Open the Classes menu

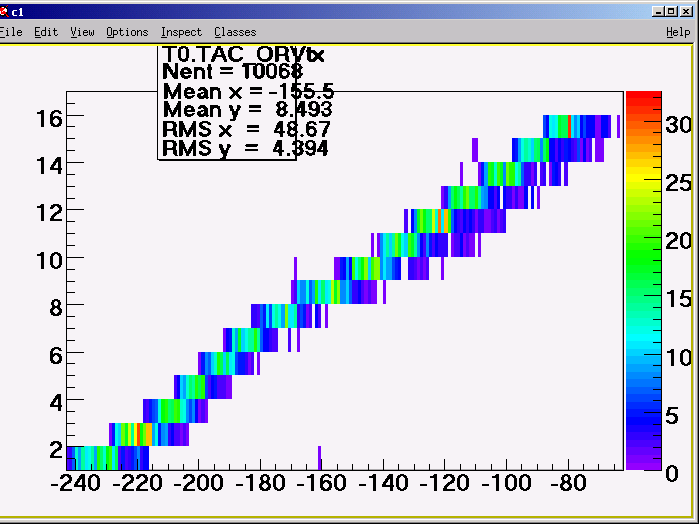coord(235,32)
